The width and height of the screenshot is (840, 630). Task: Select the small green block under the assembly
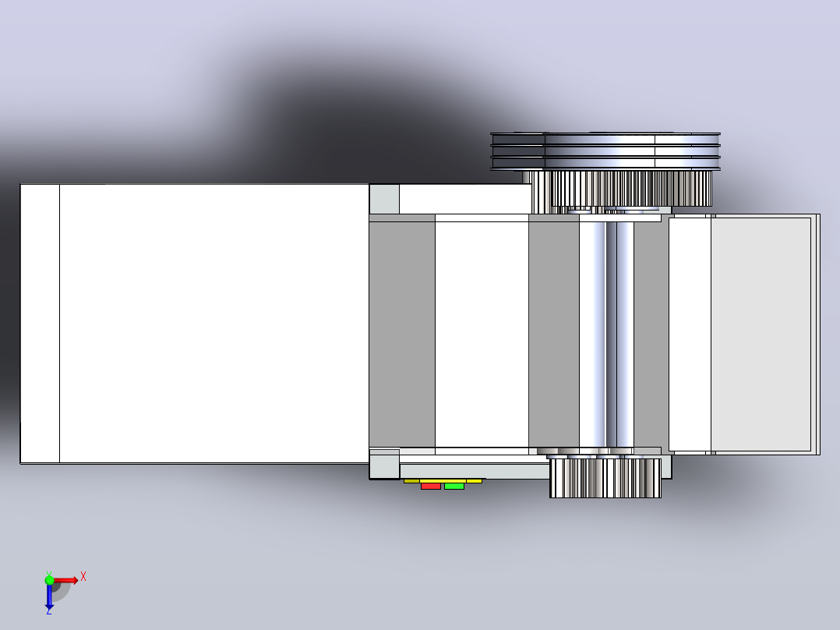tap(454, 487)
